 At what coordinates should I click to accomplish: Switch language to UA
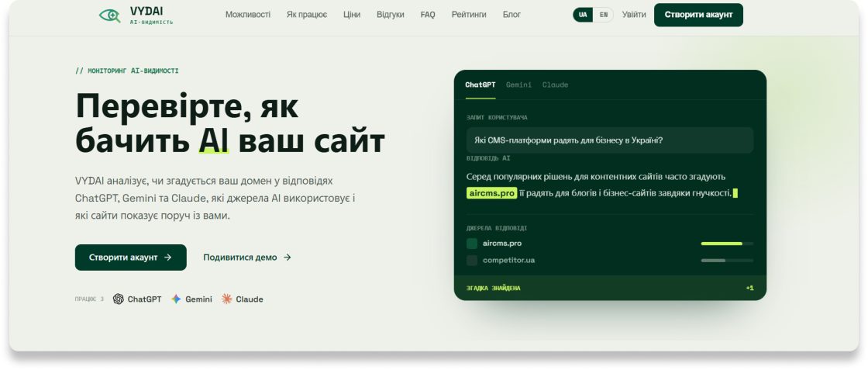tap(583, 15)
